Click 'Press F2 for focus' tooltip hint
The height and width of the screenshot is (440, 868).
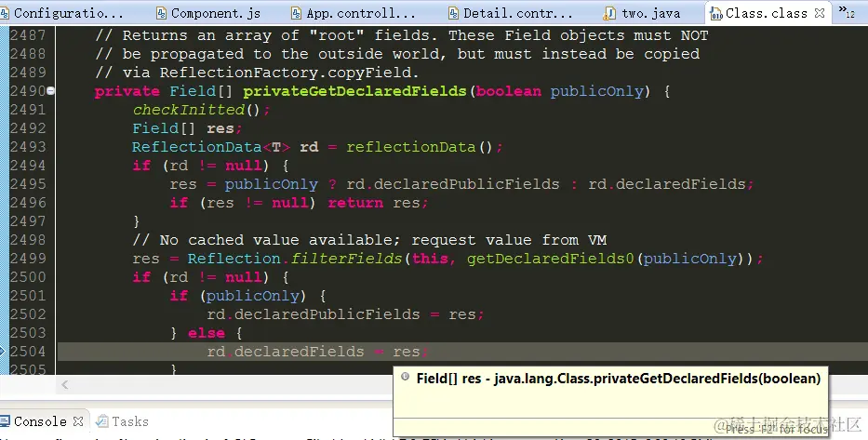pos(776,429)
